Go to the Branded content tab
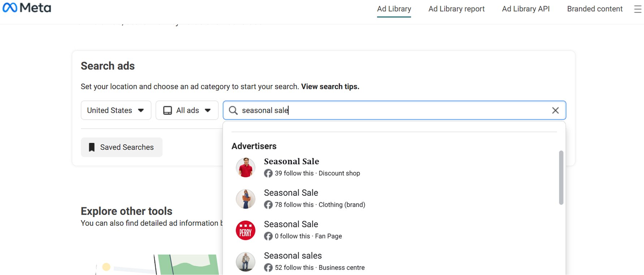The image size is (644, 275). pos(595,9)
